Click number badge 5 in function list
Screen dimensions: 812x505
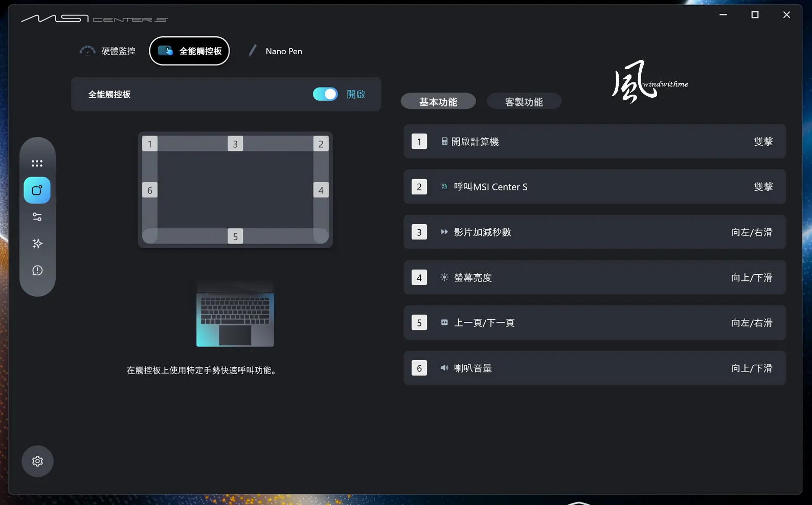(x=419, y=322)
